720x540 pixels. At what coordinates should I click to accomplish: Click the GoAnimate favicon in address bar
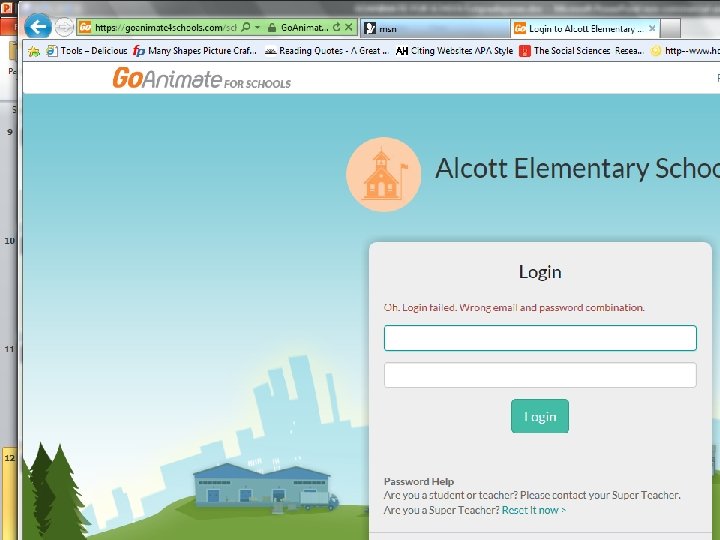[85, 28]
